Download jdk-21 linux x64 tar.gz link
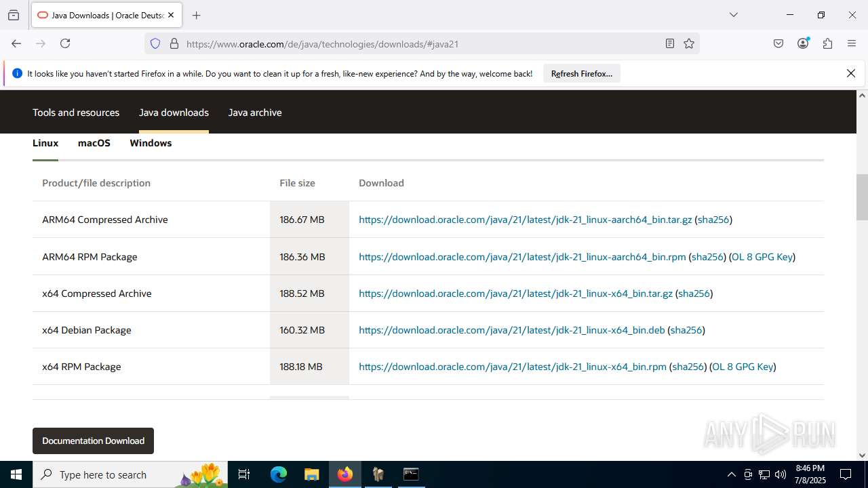 point(515,293)
